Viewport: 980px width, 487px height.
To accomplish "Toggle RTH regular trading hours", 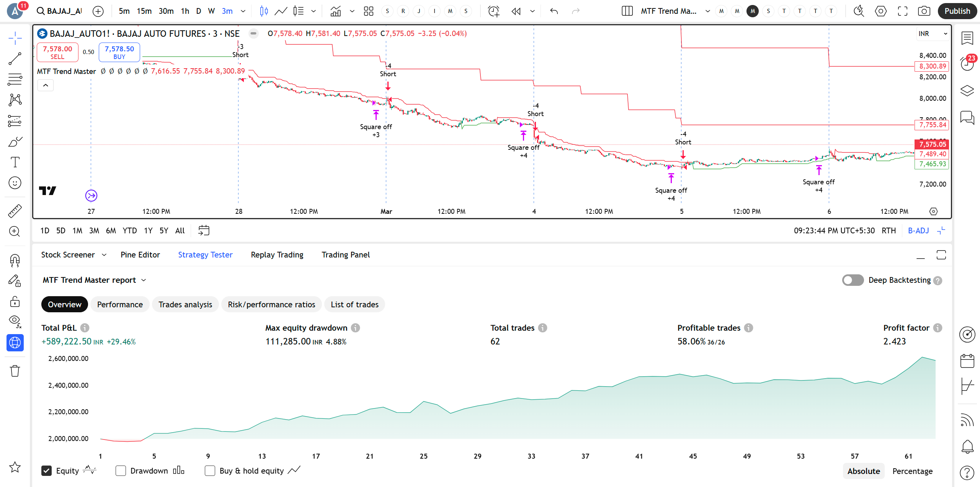I will (889, 231).
